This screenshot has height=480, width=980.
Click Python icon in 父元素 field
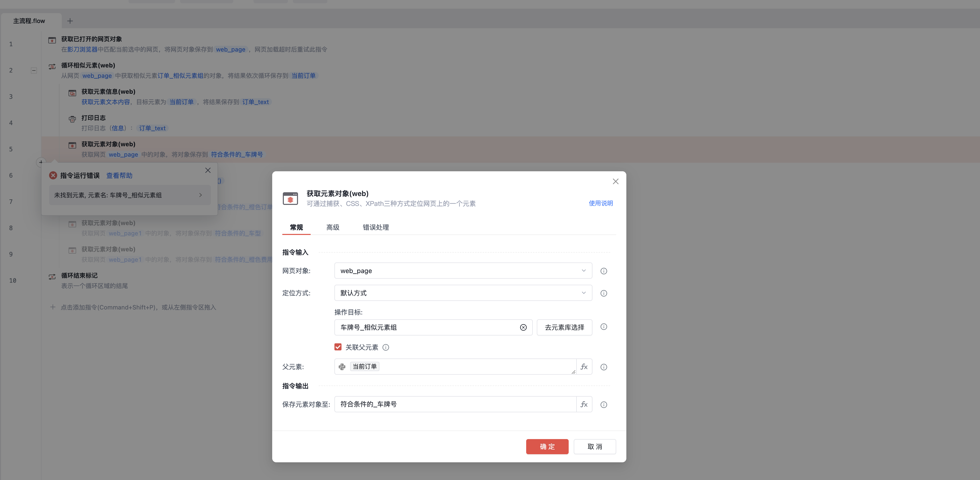coord(342,367)
